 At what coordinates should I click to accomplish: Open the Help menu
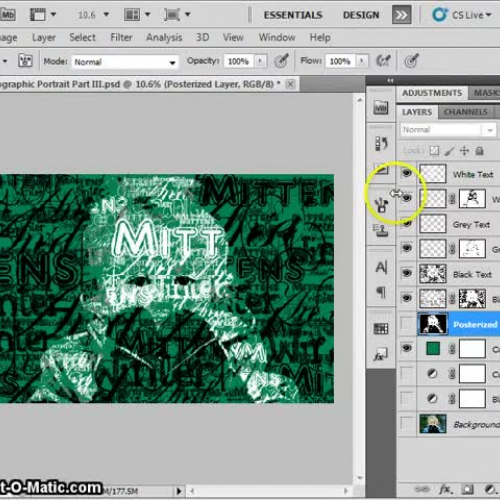pyautogui.click(x=320, y=37)
